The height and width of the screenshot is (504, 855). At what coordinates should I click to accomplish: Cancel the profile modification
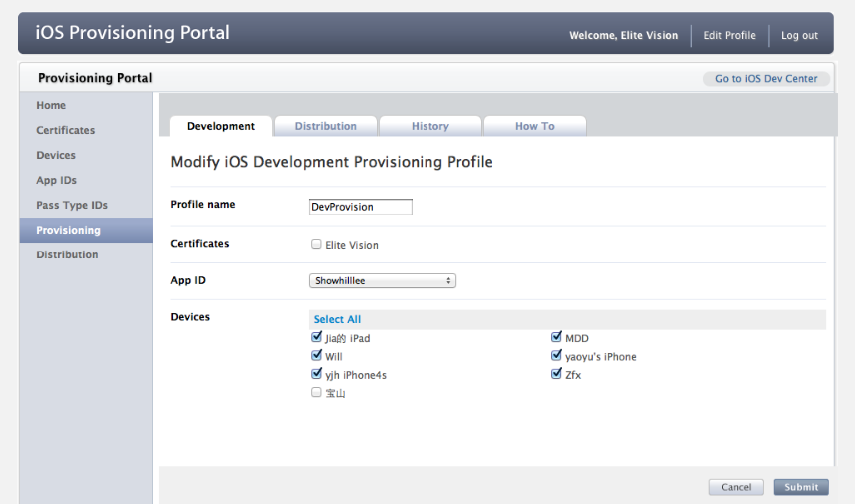(x=736, y=487)
